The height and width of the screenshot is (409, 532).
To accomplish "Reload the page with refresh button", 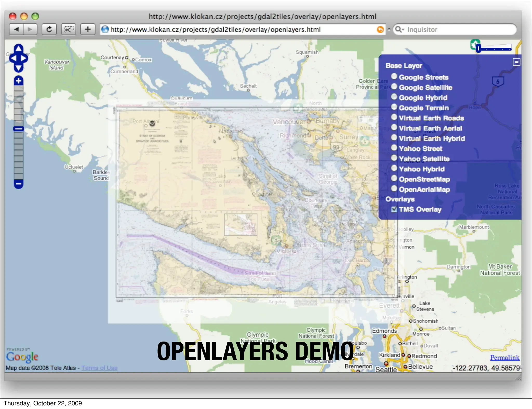I will pyautogui.click(x=49, y=29).
